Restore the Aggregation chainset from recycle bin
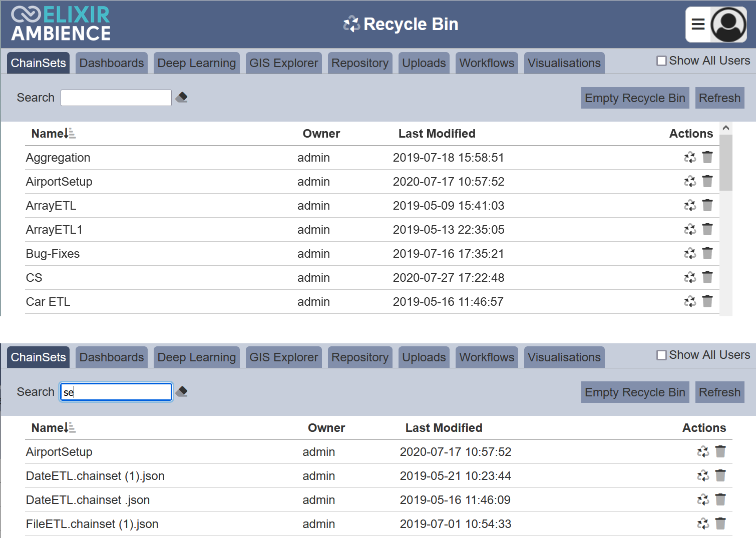Image resolution: width=756 pixels, height=538 pixels. coord(690,158)
